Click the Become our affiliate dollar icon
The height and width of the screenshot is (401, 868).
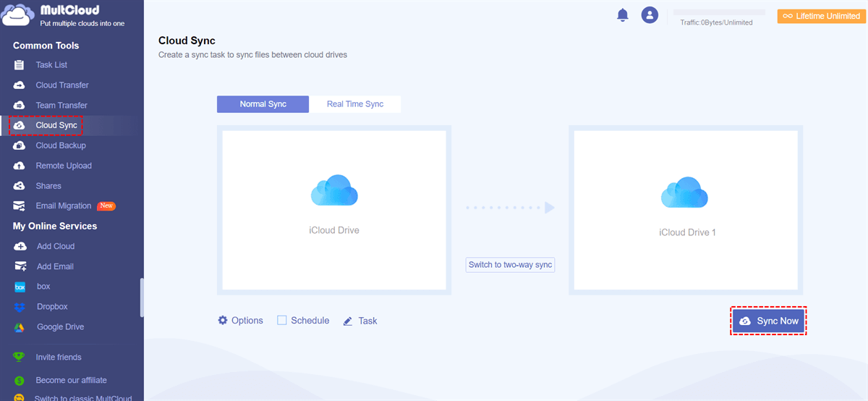pos(20,380)
